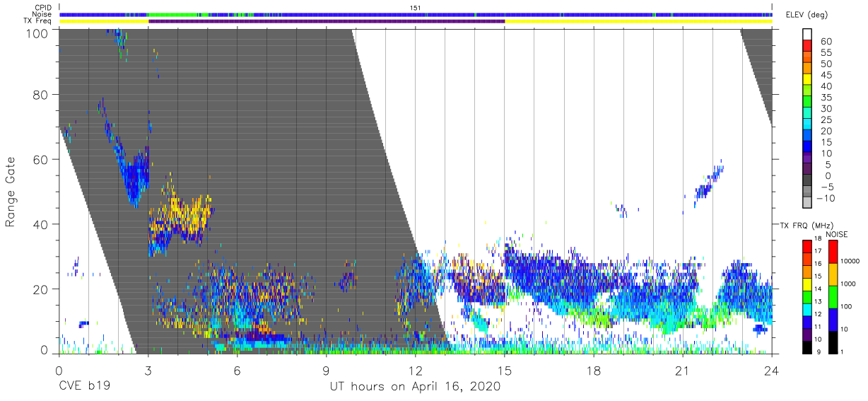Click the CVE b19 label
Screen dimensions: 868x401
pyautogui.click(x=83, y=387)
